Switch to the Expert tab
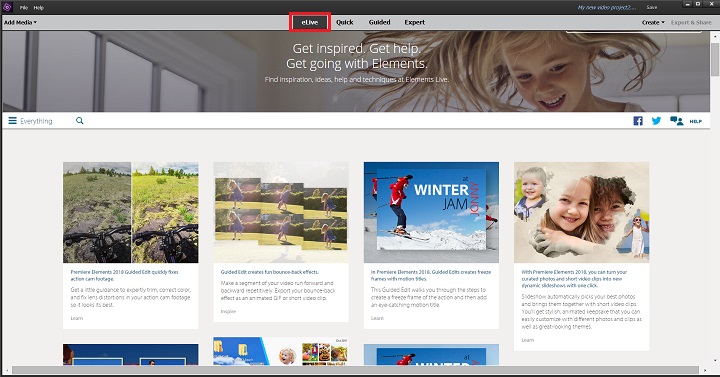Image resolution: width=720 pixels, height=377 pixels. [x=414, y=22]
